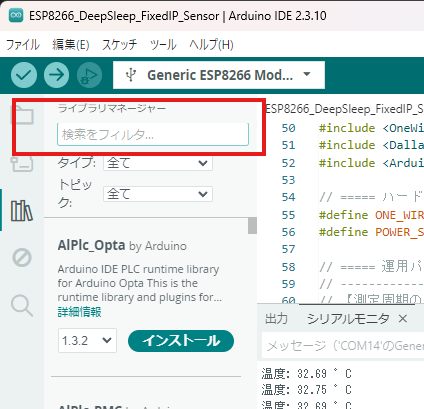Open the トピック filter dropdown

point(158,194)
